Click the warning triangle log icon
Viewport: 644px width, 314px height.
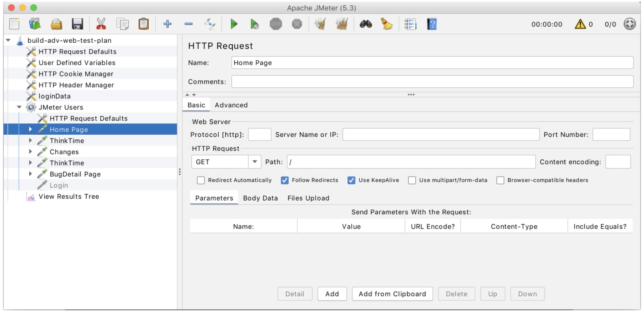pyautogui.click(x=580, y=24)
